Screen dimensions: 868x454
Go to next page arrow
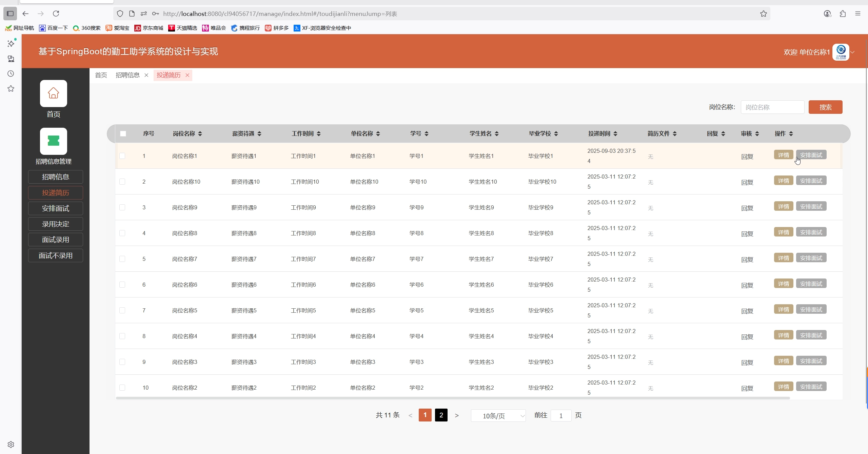pyautogui.click(x=457, y=416)
